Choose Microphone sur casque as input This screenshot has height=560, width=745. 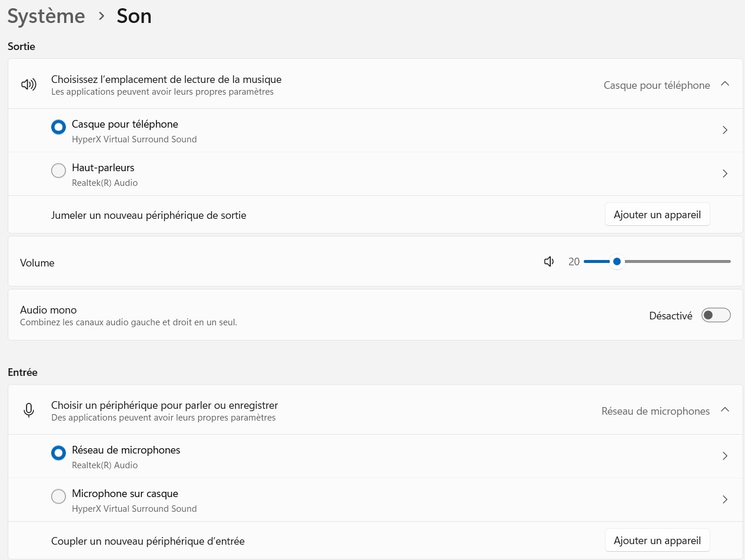pyautogui.click(x=58, y=496)
